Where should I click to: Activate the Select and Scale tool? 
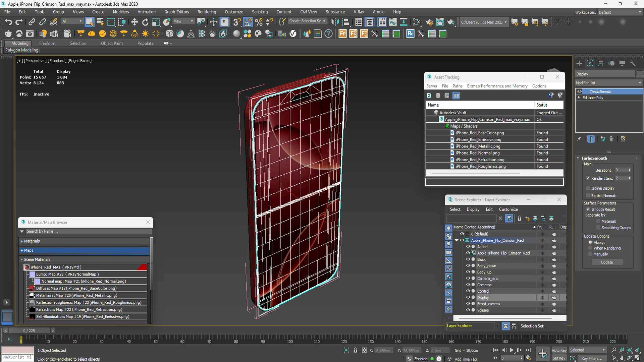pyautogui.click(x=156, y=22)
